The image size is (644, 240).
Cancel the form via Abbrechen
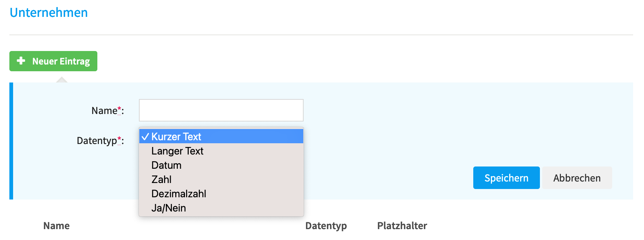(577, 178)
